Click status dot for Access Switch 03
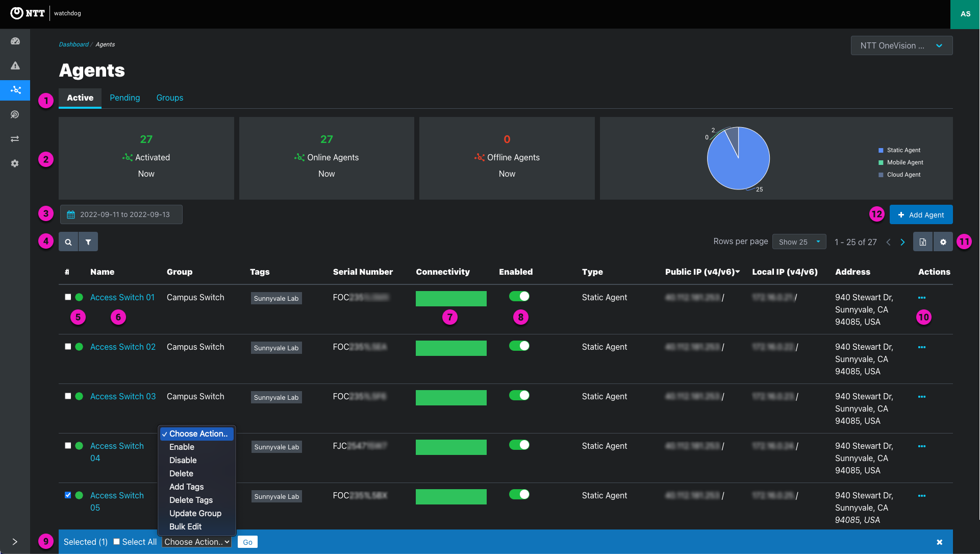The height and width of the screenshot is (554, 980). click(x=79, y=396)
